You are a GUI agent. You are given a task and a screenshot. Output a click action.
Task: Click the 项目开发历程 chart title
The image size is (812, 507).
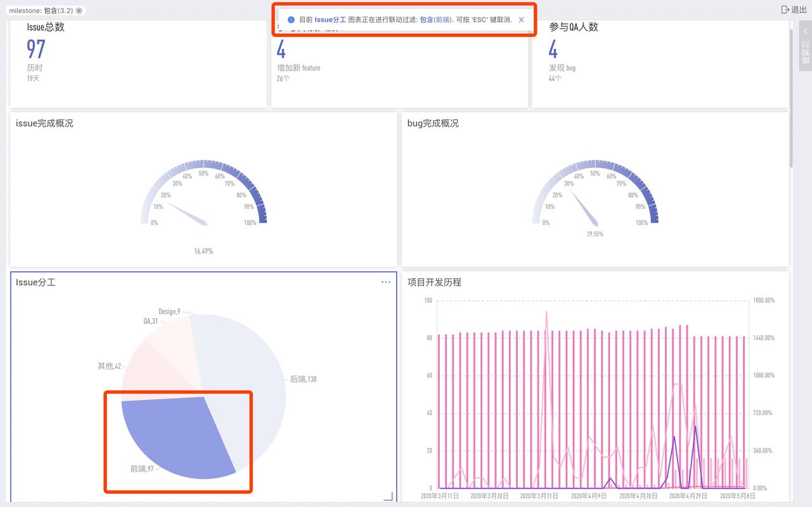[434, 282]
